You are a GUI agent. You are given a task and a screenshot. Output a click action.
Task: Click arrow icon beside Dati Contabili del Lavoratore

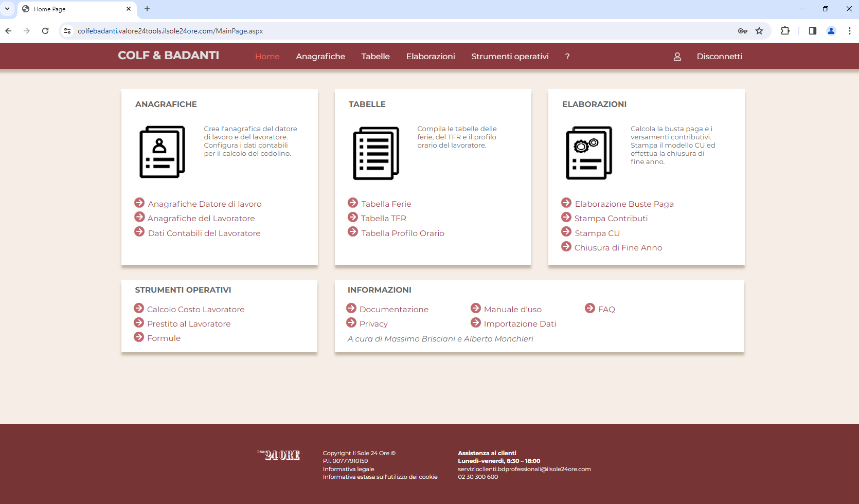[x=139, y=231]
